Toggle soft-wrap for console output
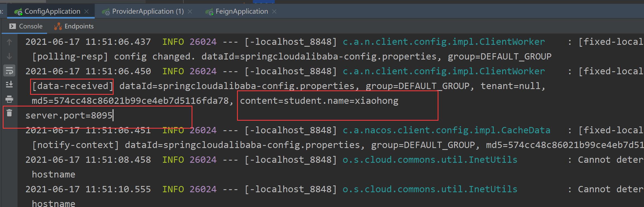 (x=9, y=71)
